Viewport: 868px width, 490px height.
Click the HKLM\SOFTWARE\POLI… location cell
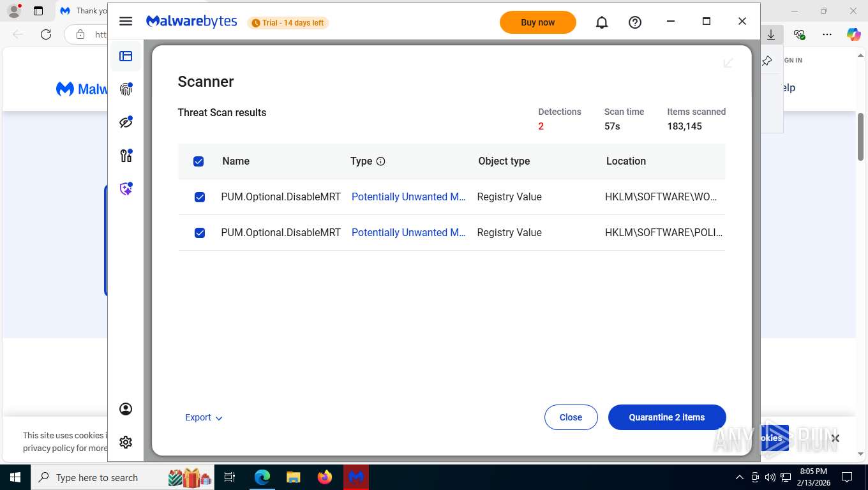click(x=664, y=232)
